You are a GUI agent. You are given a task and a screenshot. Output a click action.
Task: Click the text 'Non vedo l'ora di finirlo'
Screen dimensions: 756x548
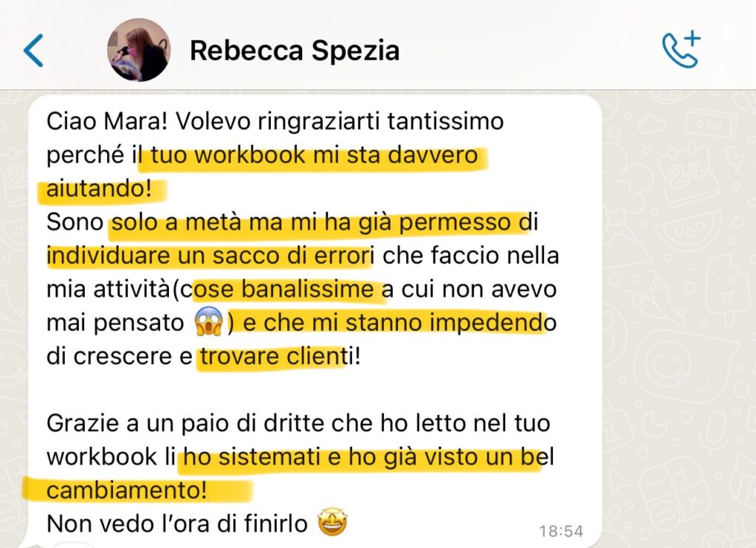point(177,524)
